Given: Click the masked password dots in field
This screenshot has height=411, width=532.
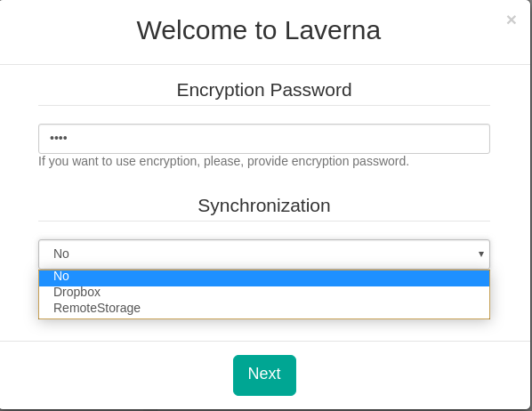Looking at the screenshot, I should [x=59, y=138].
